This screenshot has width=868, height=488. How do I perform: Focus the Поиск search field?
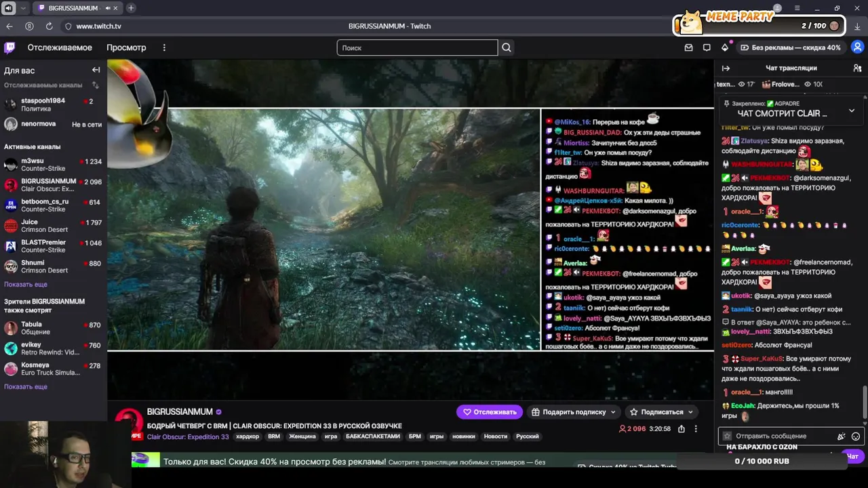coord(417,47)
